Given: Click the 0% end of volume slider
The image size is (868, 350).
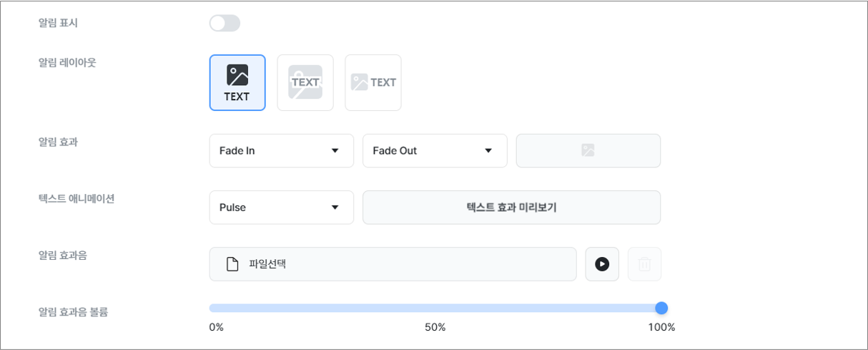Looking at the screenshot, I should click(211, 308).
